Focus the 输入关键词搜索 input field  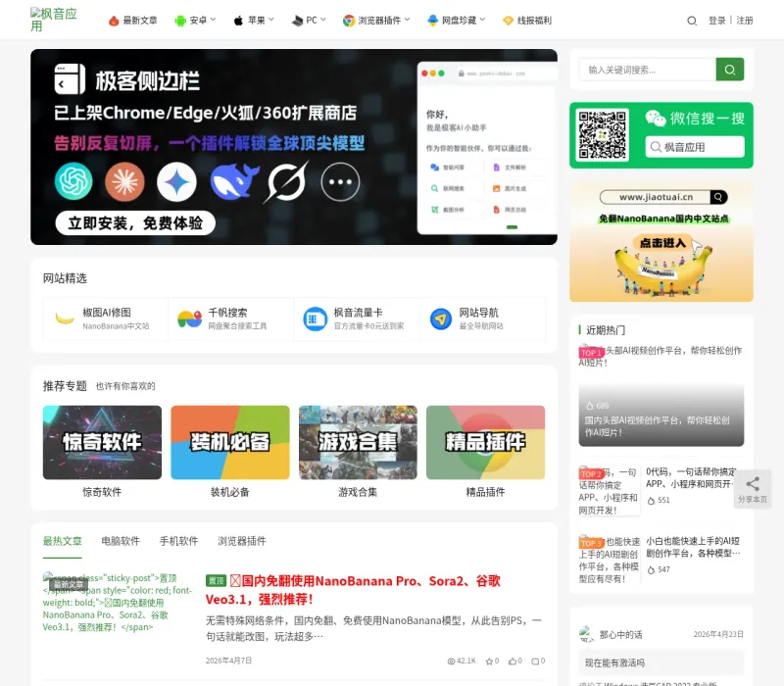(648, 70)
